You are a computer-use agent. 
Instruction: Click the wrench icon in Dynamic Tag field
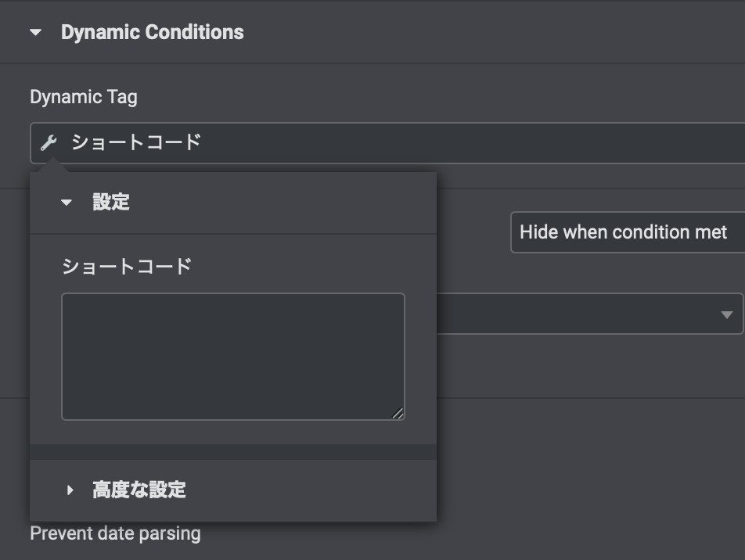49,142
